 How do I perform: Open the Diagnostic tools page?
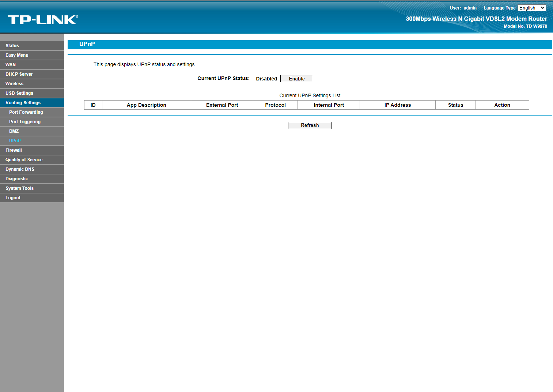[x=16, y=178]
